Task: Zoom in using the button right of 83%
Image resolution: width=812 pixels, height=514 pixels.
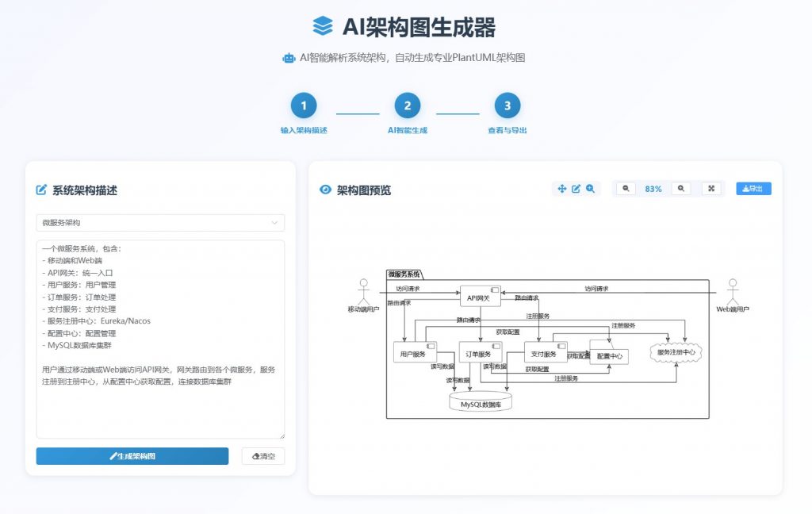Action: (680, 189)
